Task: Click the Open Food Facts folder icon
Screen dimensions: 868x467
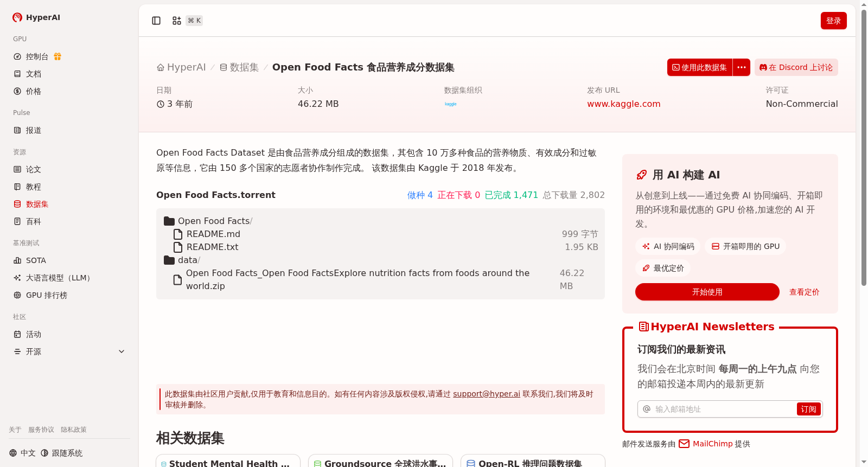Action: [x=169, y=221]
